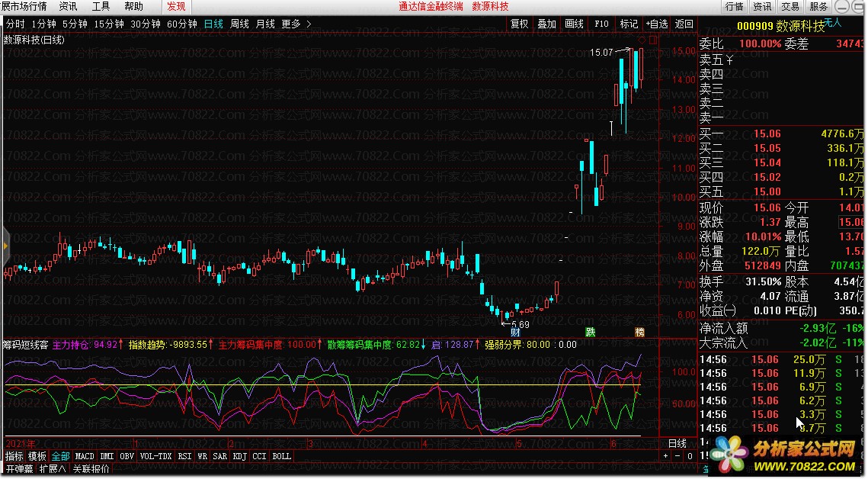868x479 pixels.
Task: Click the 筹码短线客 indicator name
Action: pos(25,345)
